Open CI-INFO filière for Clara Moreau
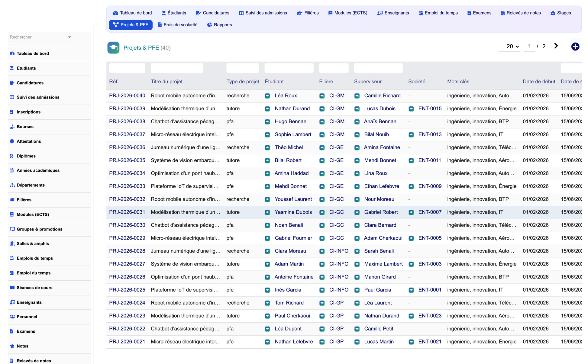This screenshot has width=588, height=364. point(339,251)
